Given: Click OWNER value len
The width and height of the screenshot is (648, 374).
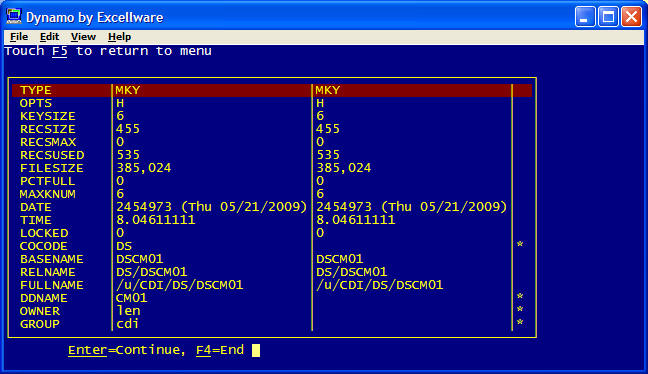Looking at the screenshot, I should 128,311.
